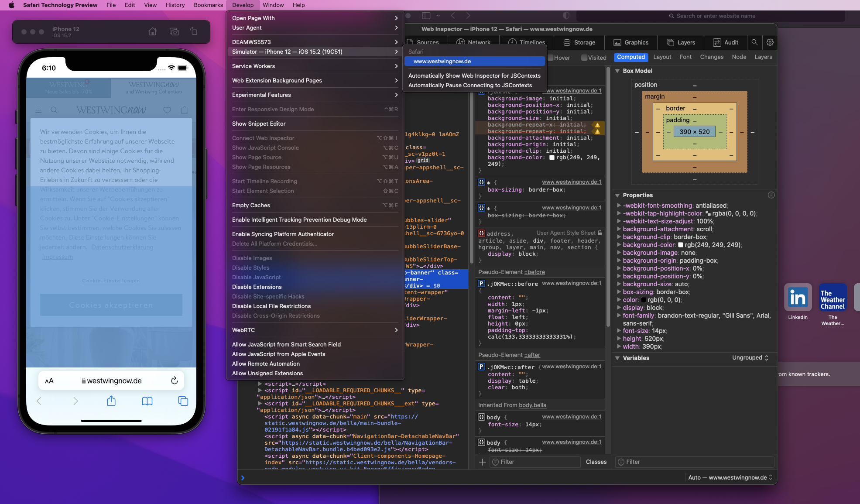Switch to the Layout tab in styles panel

tap(662, 57)
